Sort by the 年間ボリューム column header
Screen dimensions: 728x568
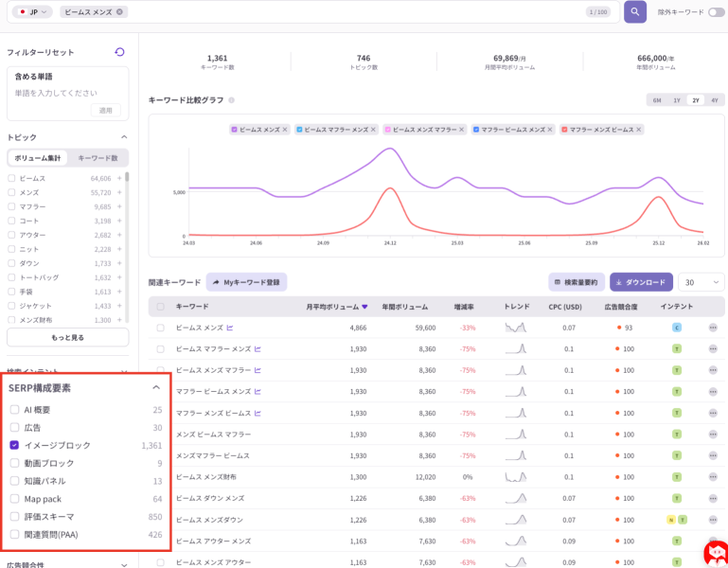pos(405,307)
